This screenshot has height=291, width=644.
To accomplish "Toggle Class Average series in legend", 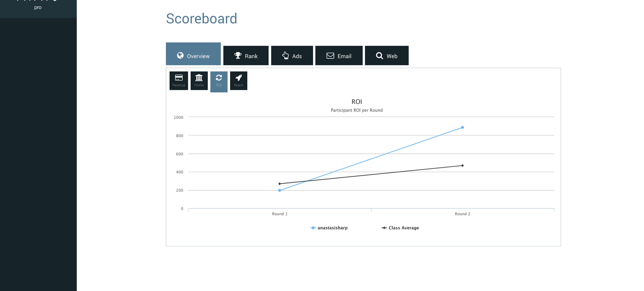I will coord(400,228).
